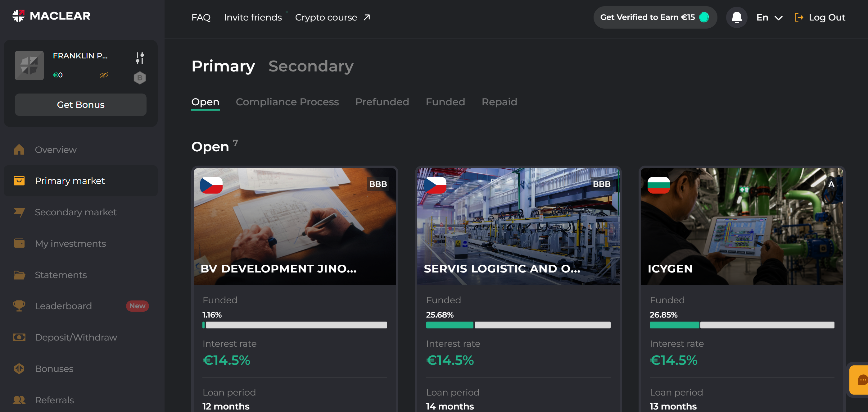Open Primary market sidebar item
The height and width of the screenshot is (412, 868).
80,181
